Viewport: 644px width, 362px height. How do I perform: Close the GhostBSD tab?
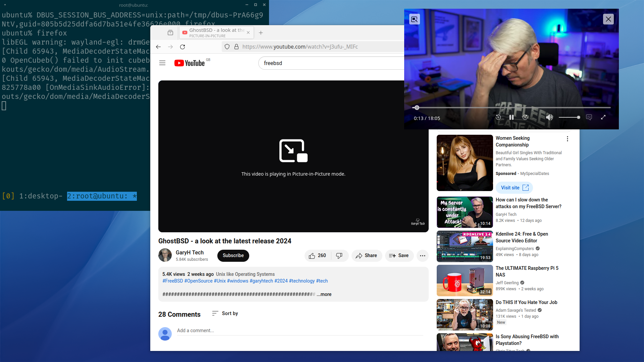pos(248,33)
